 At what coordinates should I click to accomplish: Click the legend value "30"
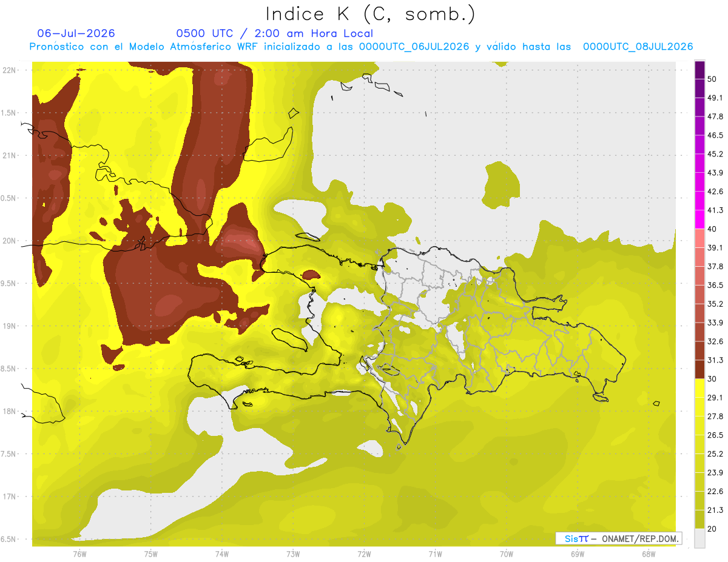pos(712,379)
